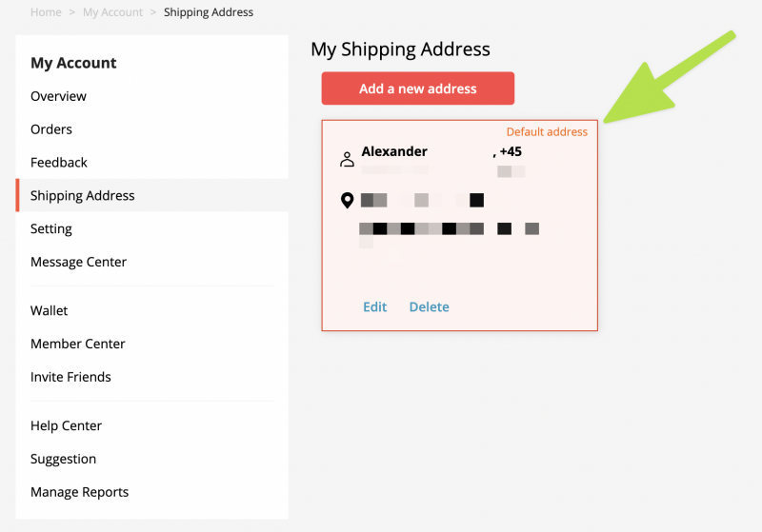
Task: Navigate to Home breadcrumb
Action: point(46,12)
